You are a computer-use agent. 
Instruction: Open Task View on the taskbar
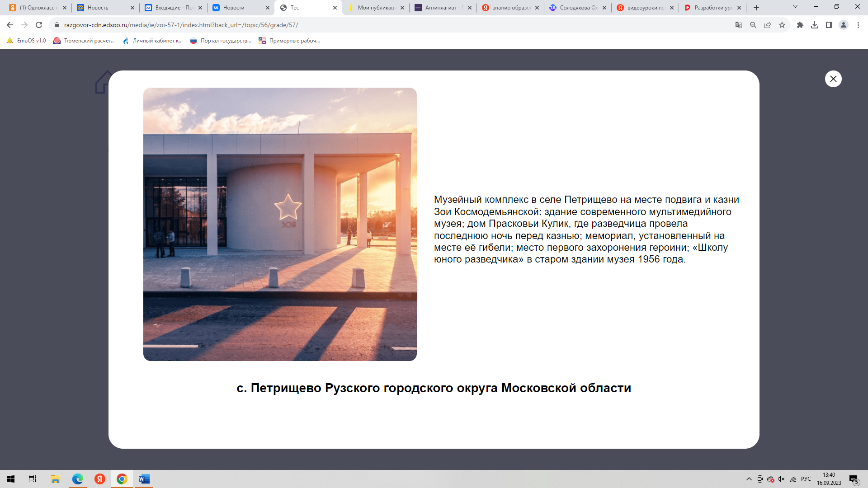pos(33,479)
